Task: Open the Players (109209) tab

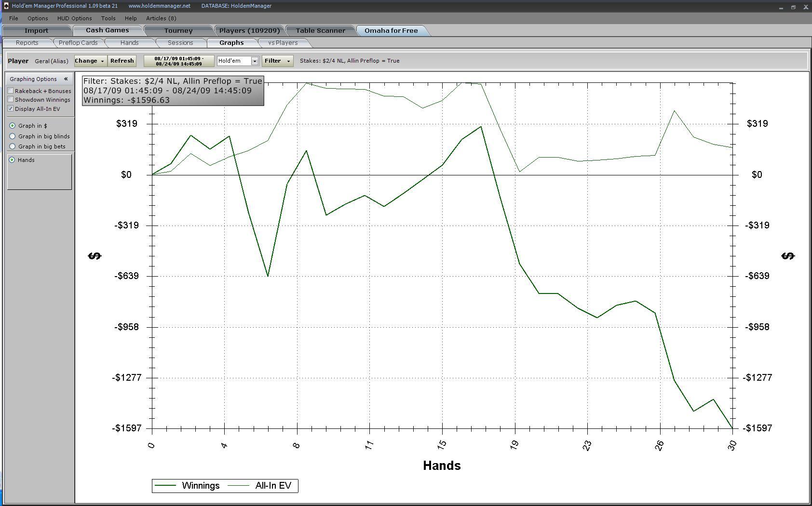Action: click(x=249, y=30)
